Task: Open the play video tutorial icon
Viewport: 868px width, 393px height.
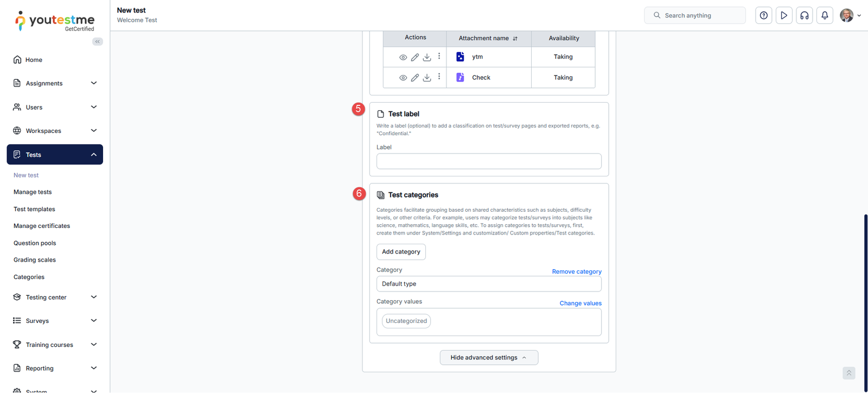Action: (x=784, y=16)
